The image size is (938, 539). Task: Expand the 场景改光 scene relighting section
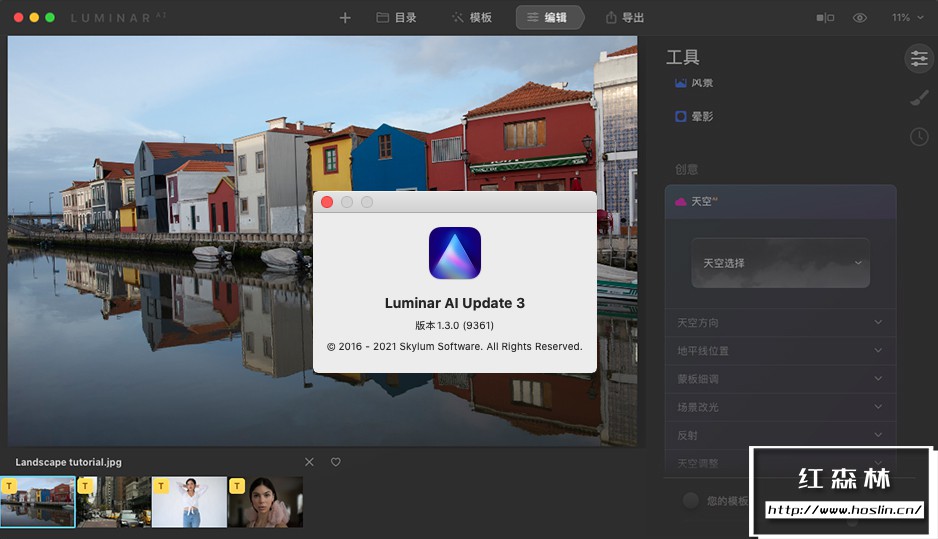point(780,407)
